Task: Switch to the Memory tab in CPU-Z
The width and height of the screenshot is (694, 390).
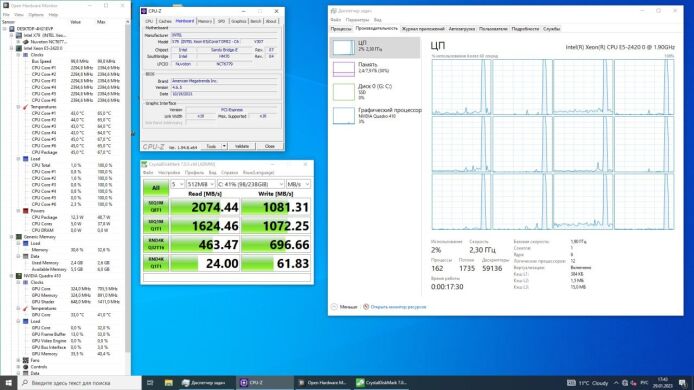Action: pos(205,21)
